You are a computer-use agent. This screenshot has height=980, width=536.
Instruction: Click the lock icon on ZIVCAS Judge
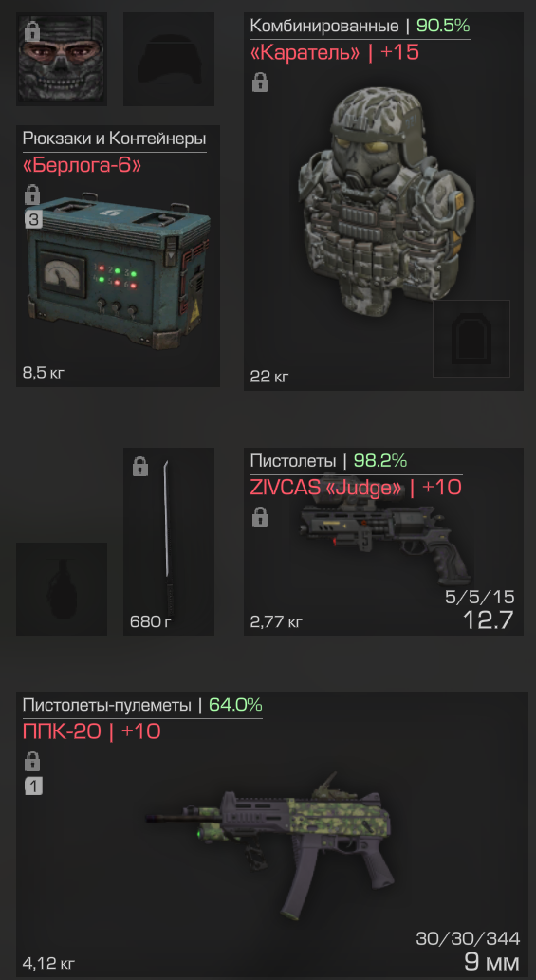click(260, 517)
